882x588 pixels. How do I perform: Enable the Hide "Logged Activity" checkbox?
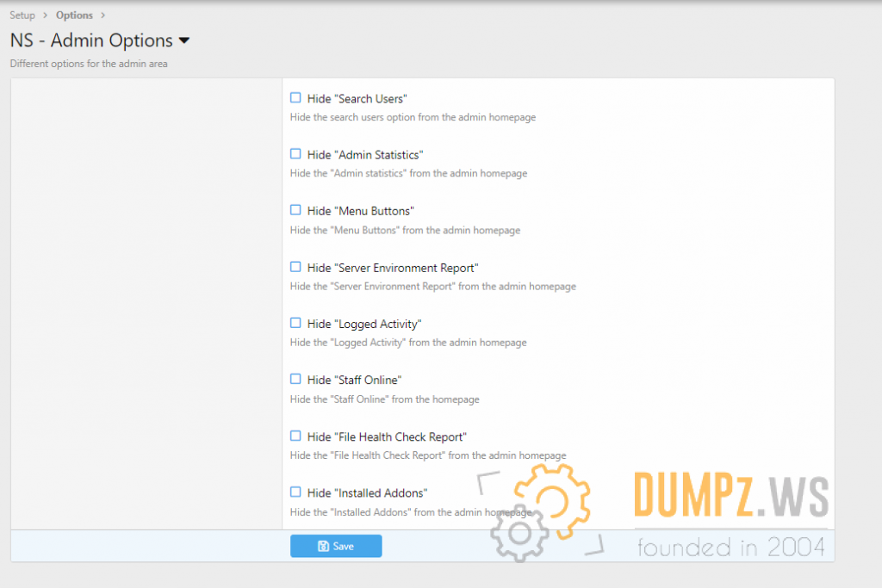coord(295,323)
